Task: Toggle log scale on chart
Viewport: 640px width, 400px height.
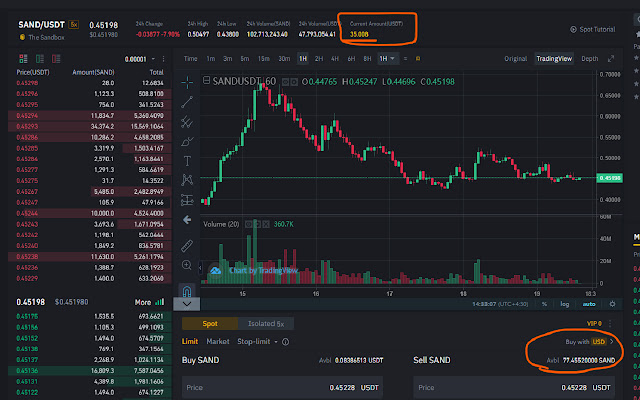Action: tap(564, 304)
